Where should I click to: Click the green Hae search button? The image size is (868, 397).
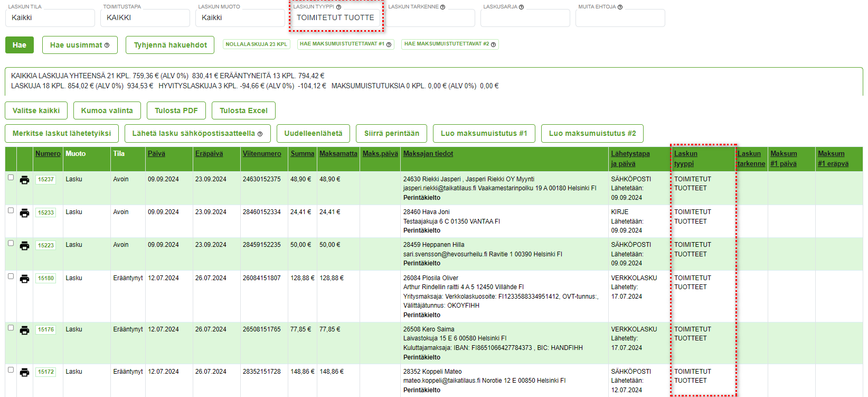click(20, 45)
